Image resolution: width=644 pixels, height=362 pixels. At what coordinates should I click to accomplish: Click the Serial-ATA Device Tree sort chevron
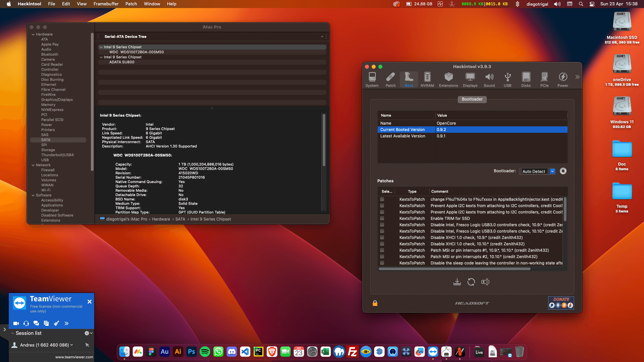pos(322,37)
